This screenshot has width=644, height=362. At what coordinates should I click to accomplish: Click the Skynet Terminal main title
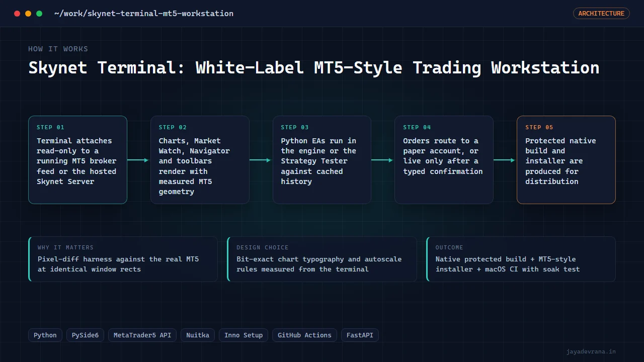tap(314, 67)
